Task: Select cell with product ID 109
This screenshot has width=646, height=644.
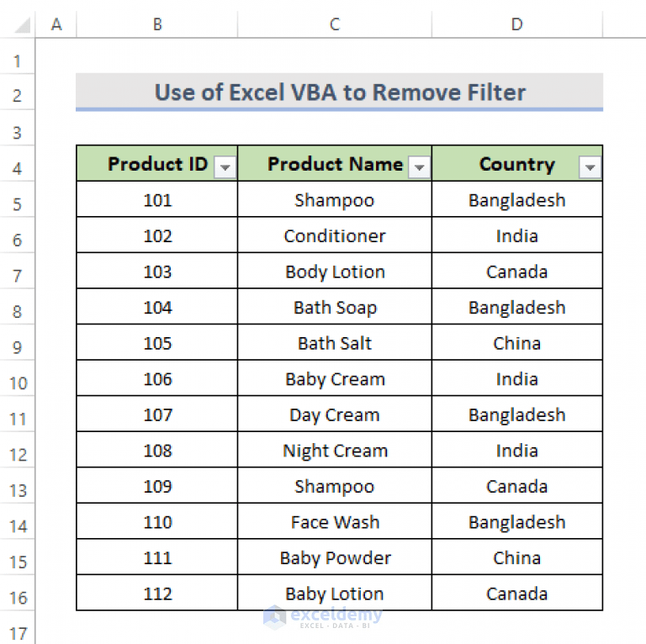Action: pos(157,486)
